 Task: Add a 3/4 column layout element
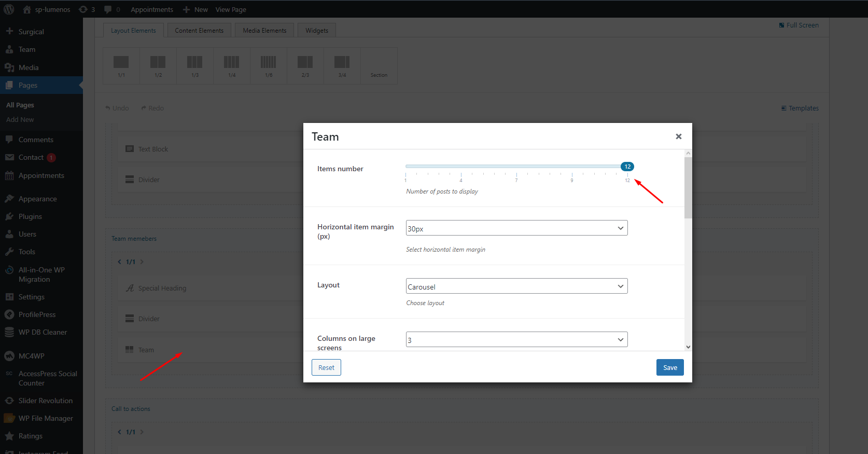342,66
